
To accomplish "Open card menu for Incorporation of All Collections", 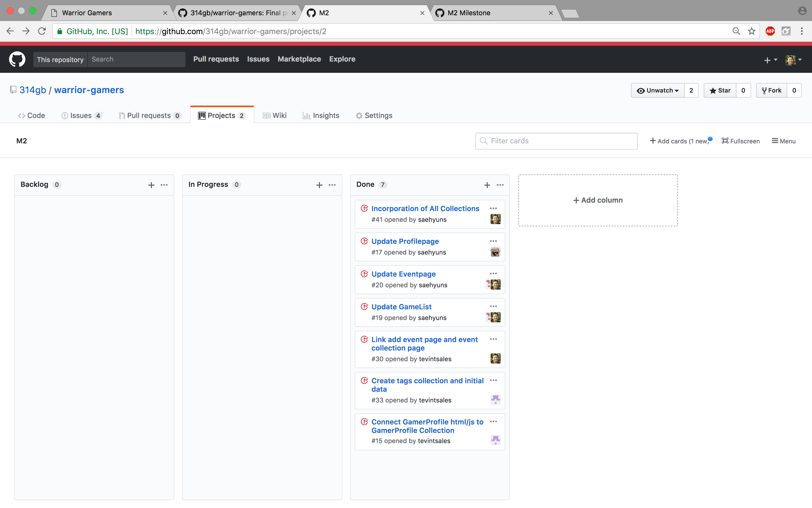I will (x=493, y=208).
